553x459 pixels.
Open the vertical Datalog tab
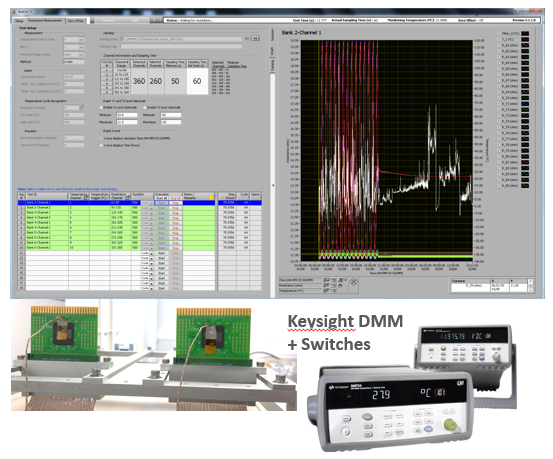(x=272, y=65)
